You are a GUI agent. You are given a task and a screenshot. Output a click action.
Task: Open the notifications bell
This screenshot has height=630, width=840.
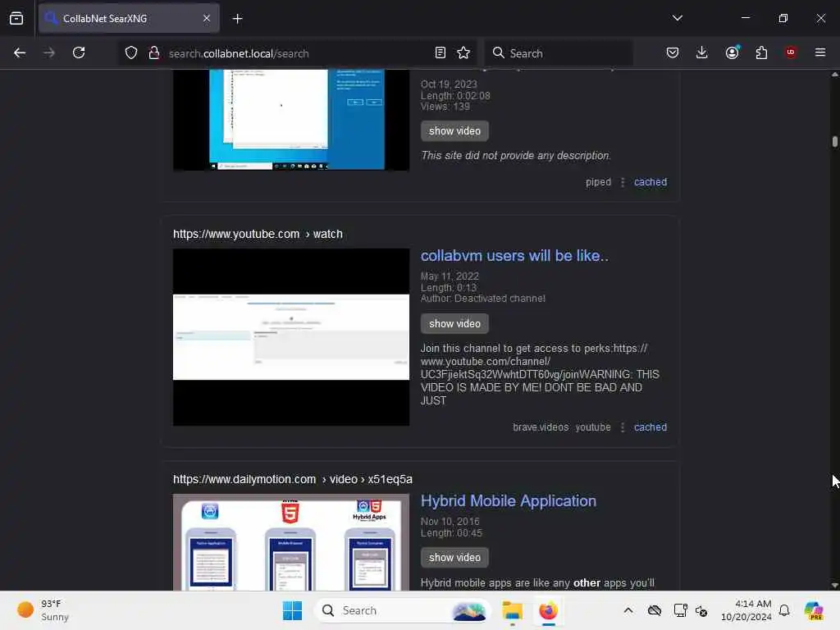784,610
